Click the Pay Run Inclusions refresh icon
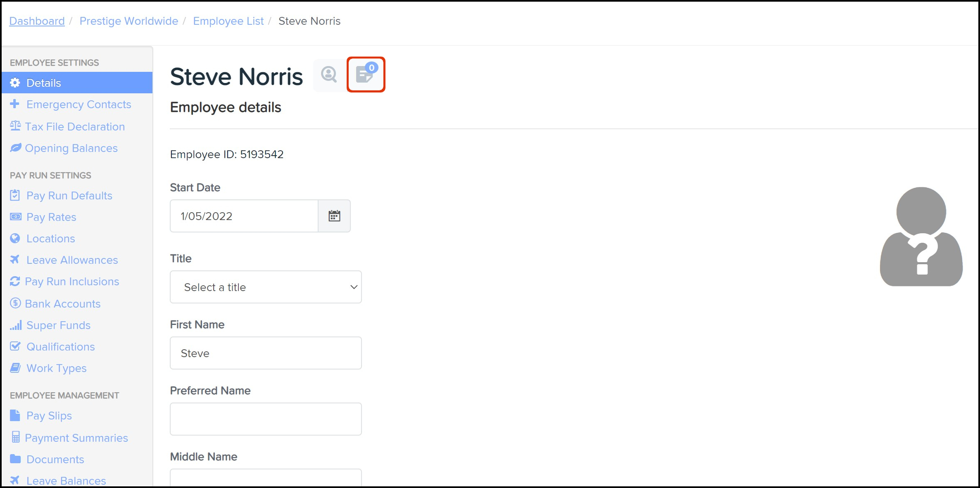The image size is (980, 488). pos(15,281)
